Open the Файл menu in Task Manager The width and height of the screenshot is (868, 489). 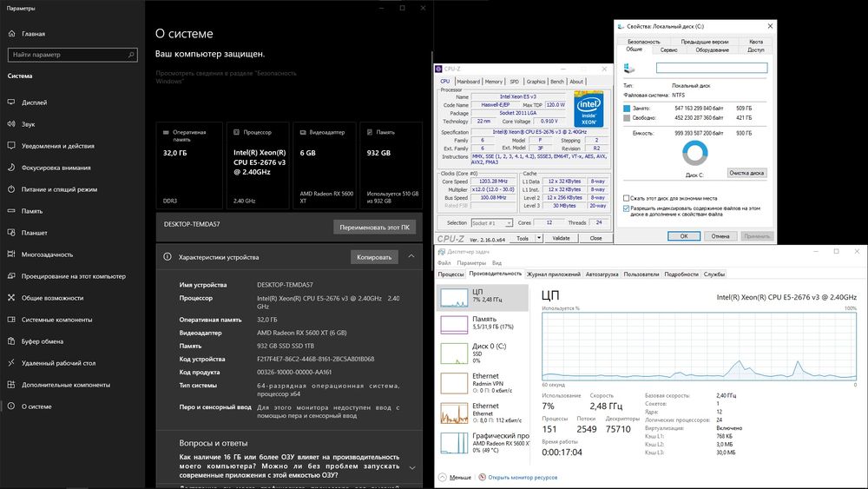(x=444, y=263)
